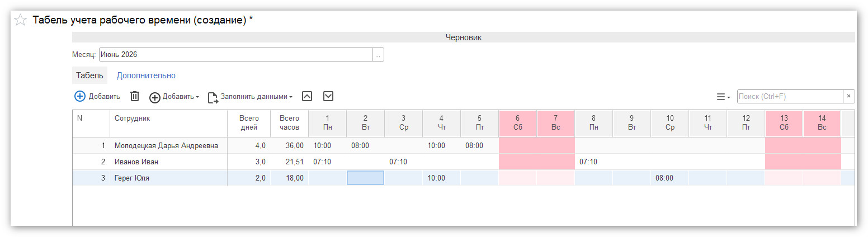
Task: Click the 4,0 total days cell
Action: coord(248,146)
